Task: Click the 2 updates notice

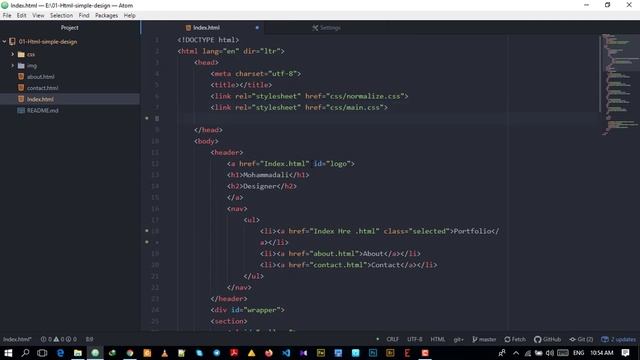Action: [x=618, y=339]
